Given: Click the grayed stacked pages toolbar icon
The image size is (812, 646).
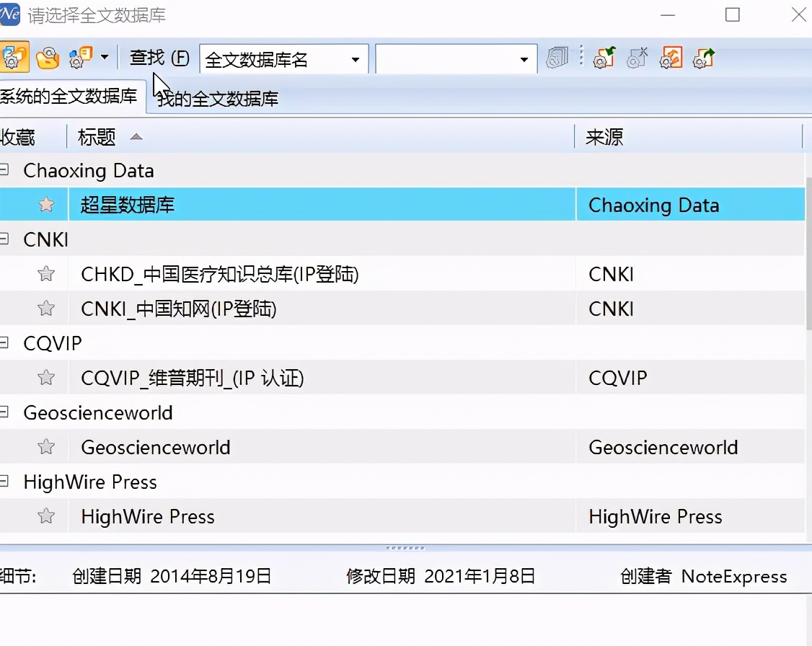Looking at the screenshot, I should 557,58.
